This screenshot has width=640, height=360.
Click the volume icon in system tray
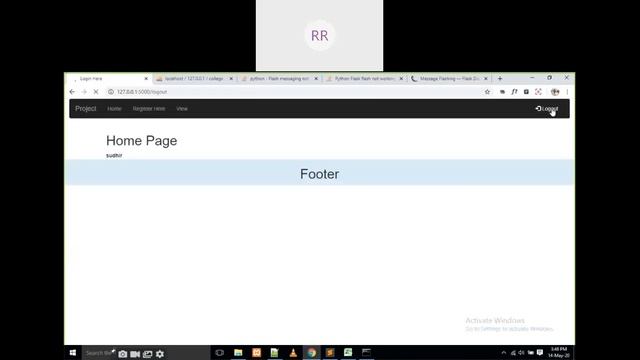coord(521,353)
